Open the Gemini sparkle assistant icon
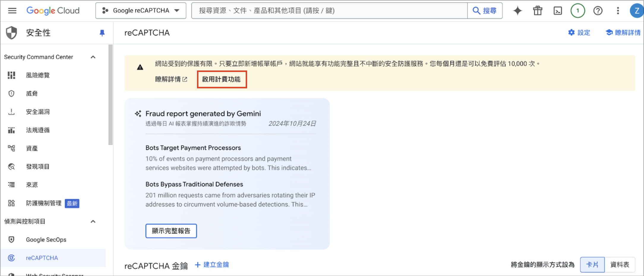This screenshot has height=276, width=644. [517, 11]
